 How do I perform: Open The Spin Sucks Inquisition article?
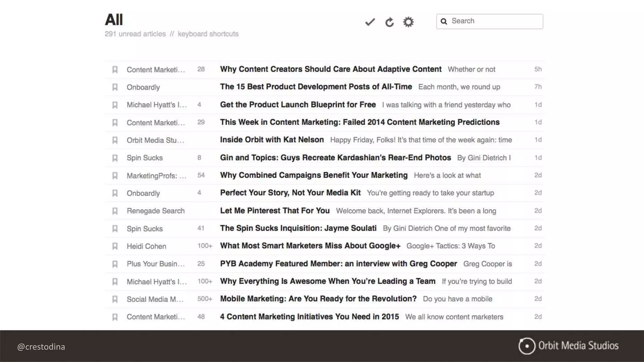(298, 228)
